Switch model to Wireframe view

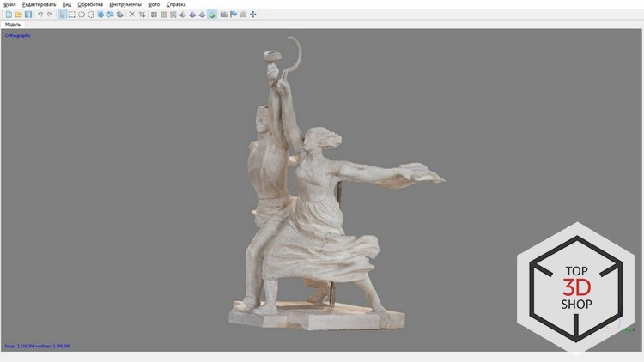pos(202,15)
